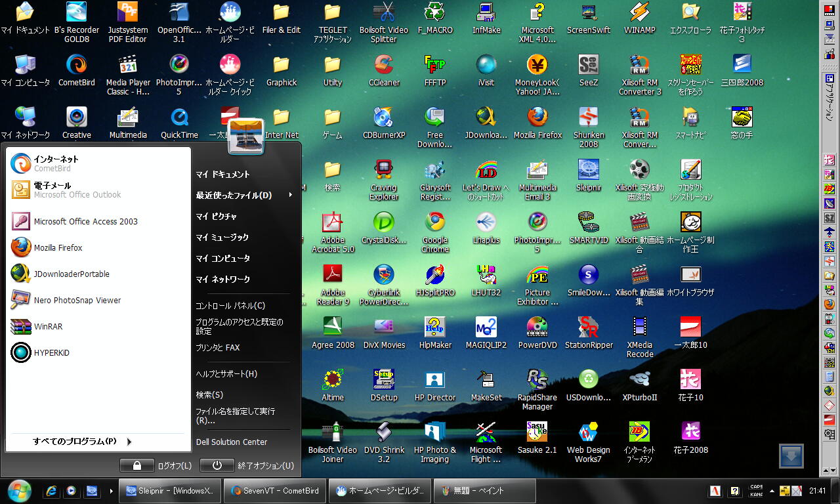
Task: Choose WinRAR in the Start menu
Action: pyautogui.click(x=48, y=326)
